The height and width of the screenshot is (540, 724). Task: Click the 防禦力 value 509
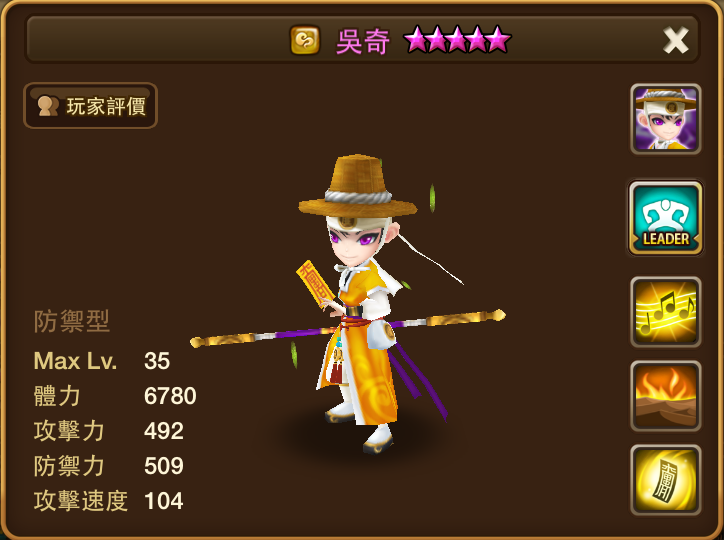click(164, 466)
